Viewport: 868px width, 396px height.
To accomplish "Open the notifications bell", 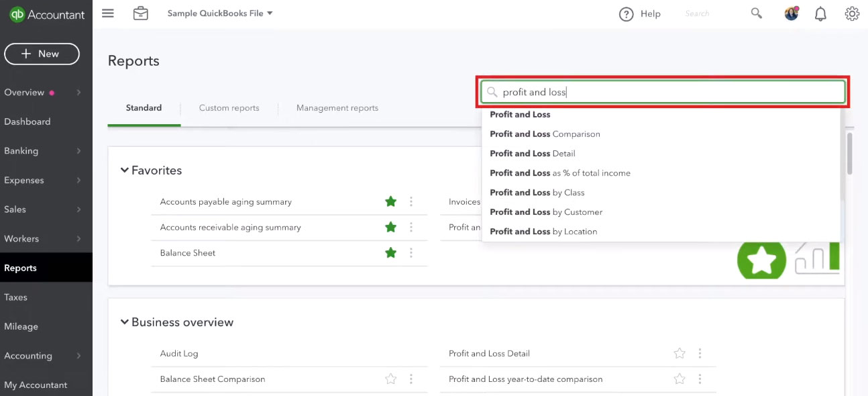I will click(820, 14).
